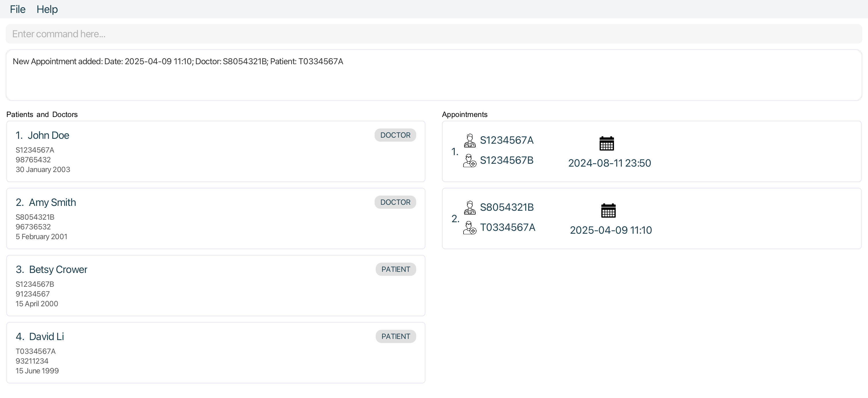
Task: Select the name Betsy Crower
Action: click(58, 269)
